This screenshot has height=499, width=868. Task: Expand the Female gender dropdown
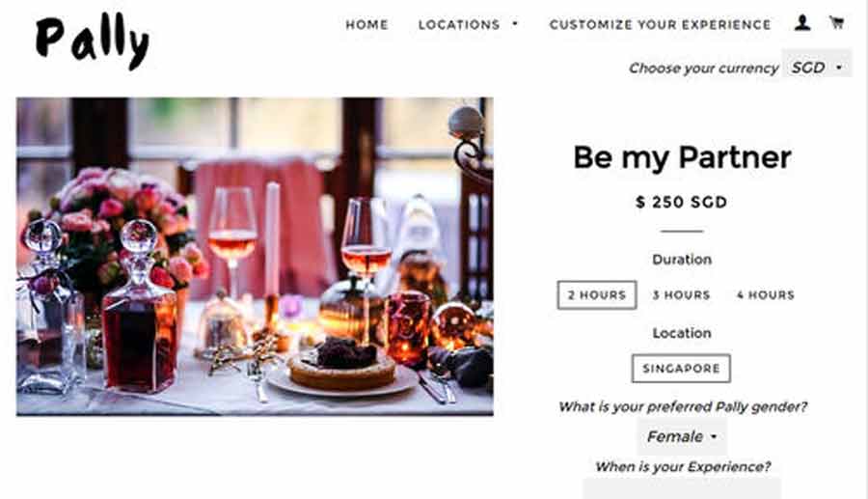681,436
